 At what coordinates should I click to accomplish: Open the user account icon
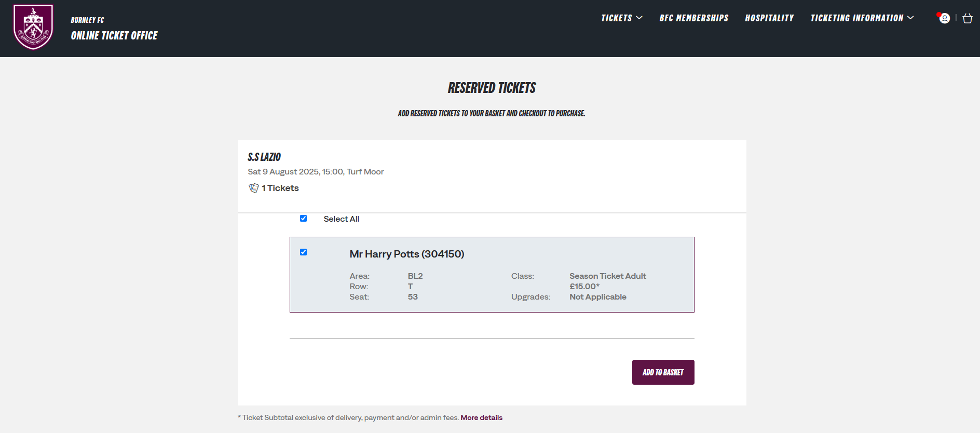click(x=945, y=18)
